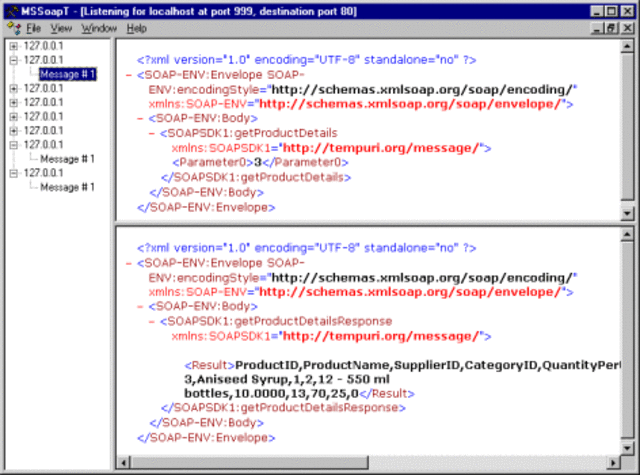
Task: Expand the fifth 127.0.0.1 tree node
Action: [x=13, y=117]
